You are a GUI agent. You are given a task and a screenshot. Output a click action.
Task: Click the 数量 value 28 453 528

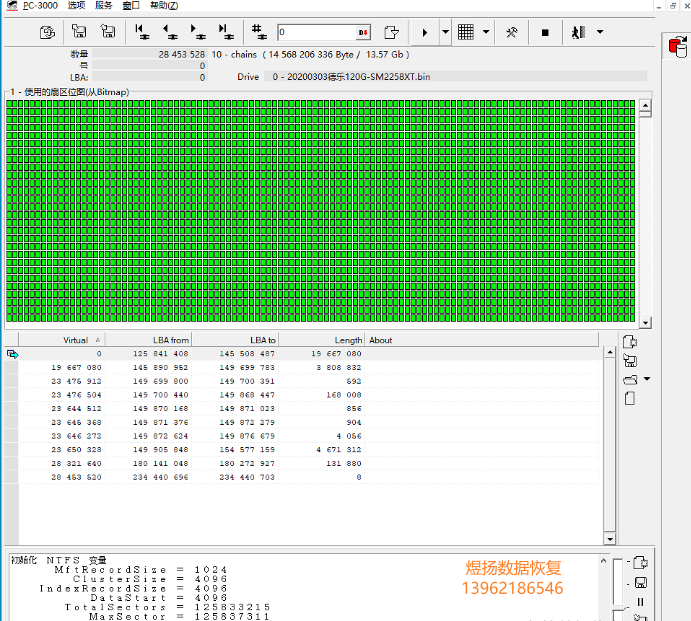(149, 54)
